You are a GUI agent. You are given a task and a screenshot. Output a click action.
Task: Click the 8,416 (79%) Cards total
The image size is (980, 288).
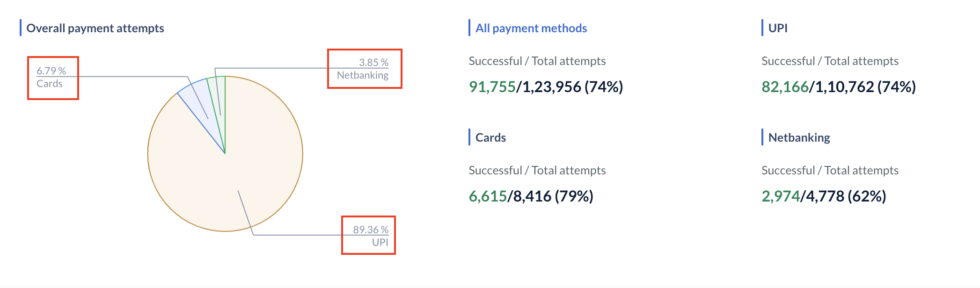click(x=553, y=196)
